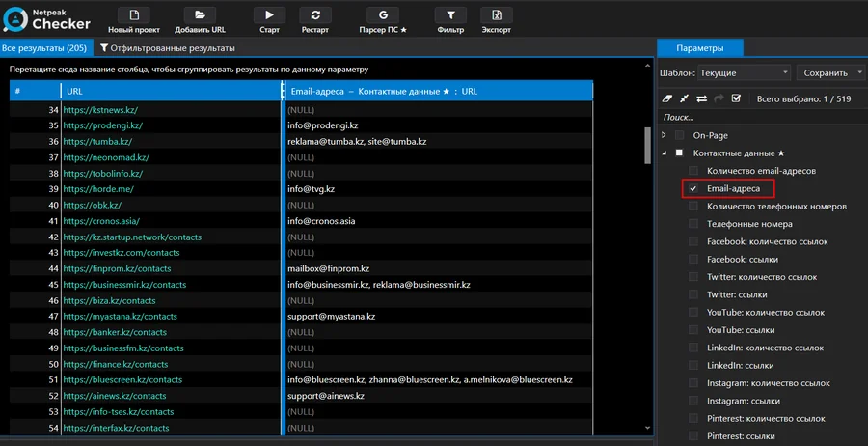Image resolution: width=868 pixels, height=446 pixels.
Task: Enable the Телефонные номера checkbox
Action: pos(693,224)
